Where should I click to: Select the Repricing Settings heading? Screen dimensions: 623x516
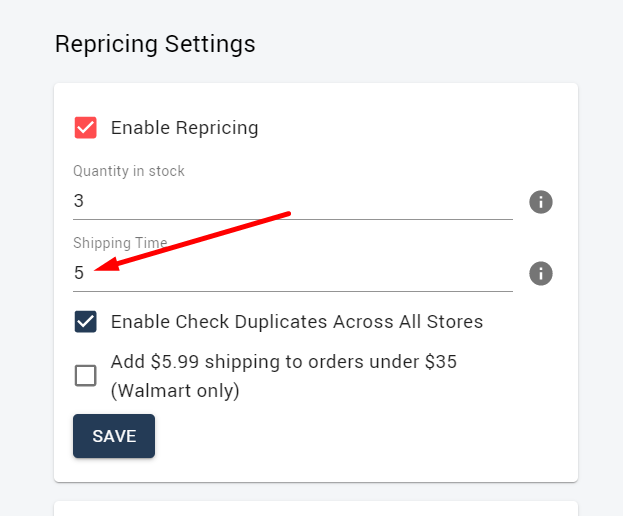pos(155,44)
